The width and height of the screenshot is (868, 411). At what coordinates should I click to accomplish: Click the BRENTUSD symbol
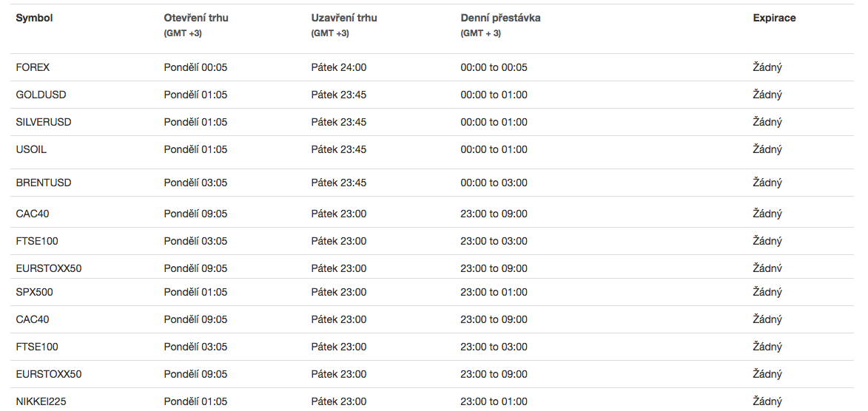point(44,183)
